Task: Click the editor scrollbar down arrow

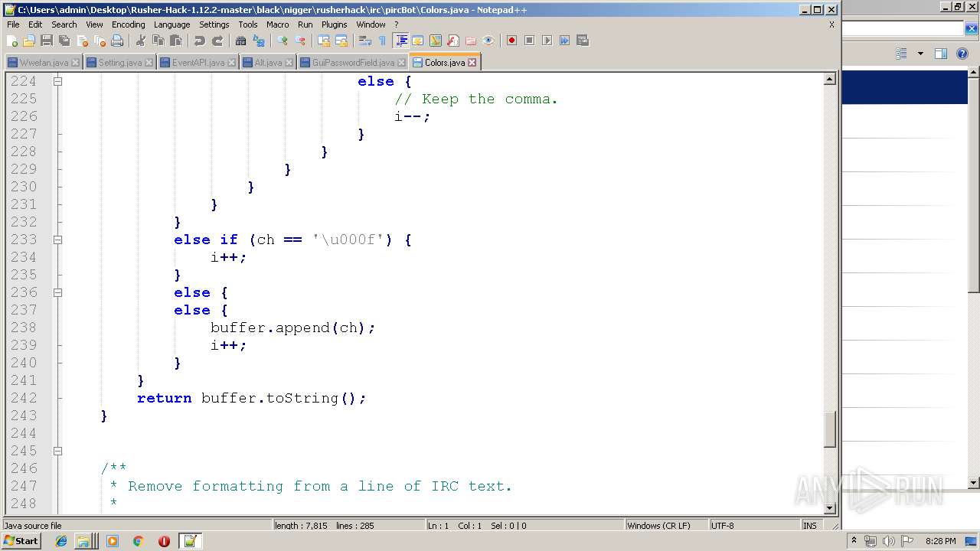Action: pos(830,508)
